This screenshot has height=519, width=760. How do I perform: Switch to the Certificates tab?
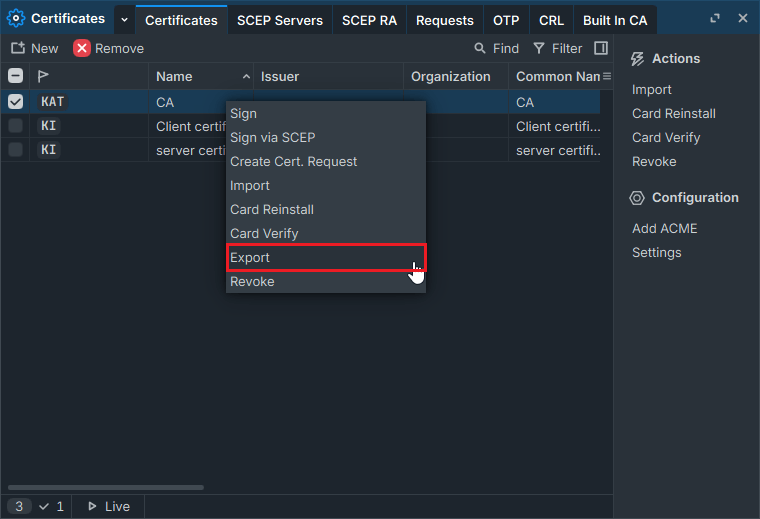[181, 20]
